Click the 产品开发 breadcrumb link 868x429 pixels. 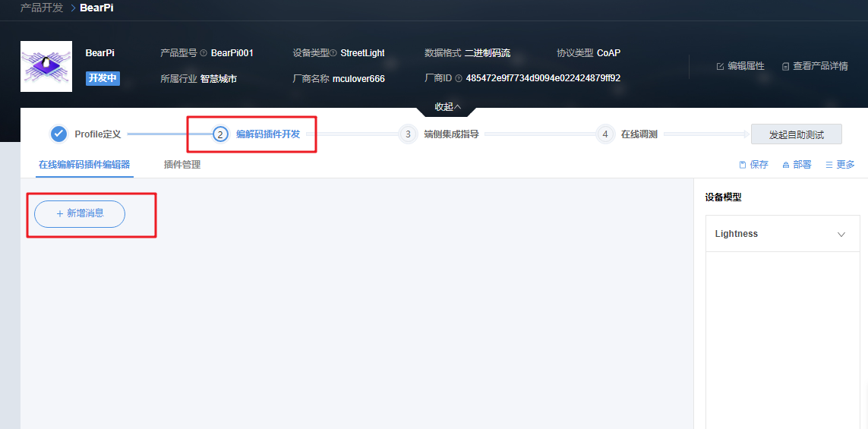coord(42,8)
